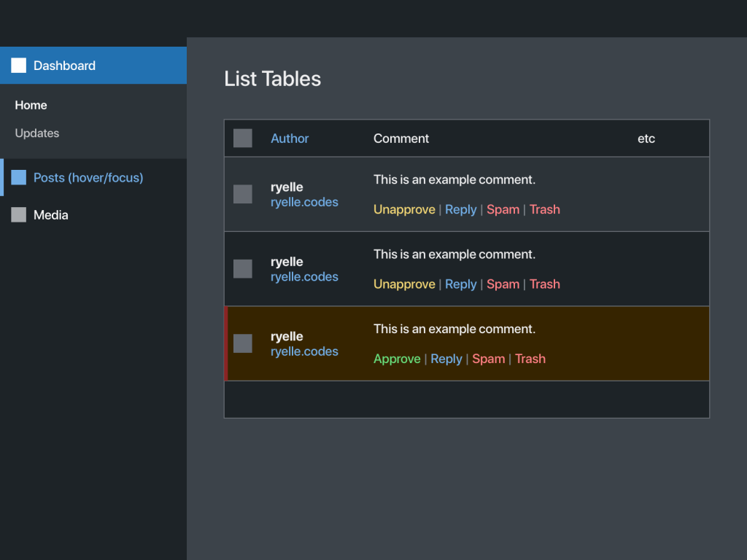The image size is (747, 560).
Task: Click the etc column header
Action: coord(646,139)
